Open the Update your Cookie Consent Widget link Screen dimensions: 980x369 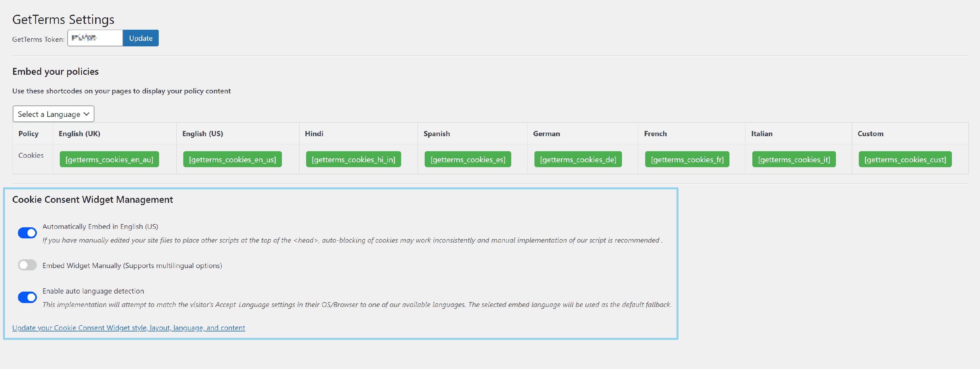click(129, 328)
